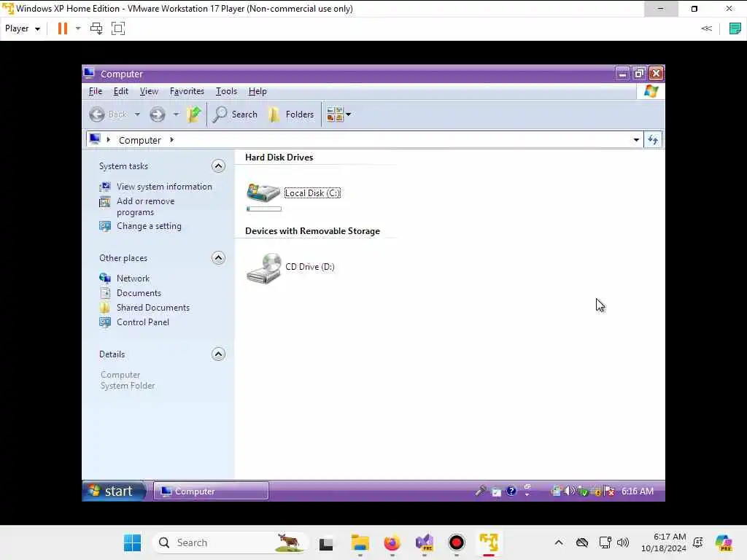The image size is (747, 560).
Task: Select the CD Drive (D:) icon
Action: 264,268
